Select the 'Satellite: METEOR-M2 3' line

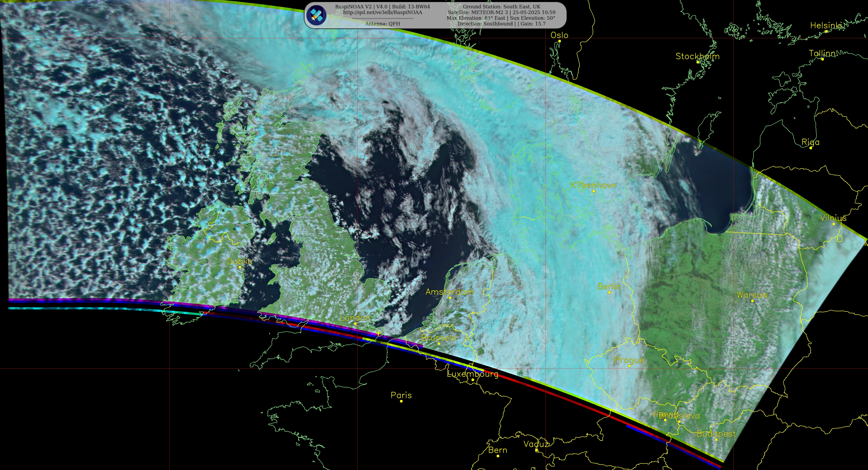tap(501, 12)
